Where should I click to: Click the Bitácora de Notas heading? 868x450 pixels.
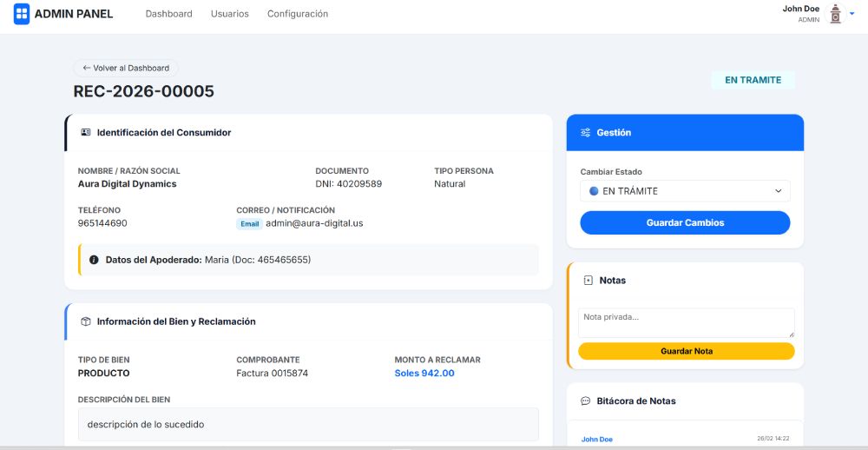coord(636,400)
